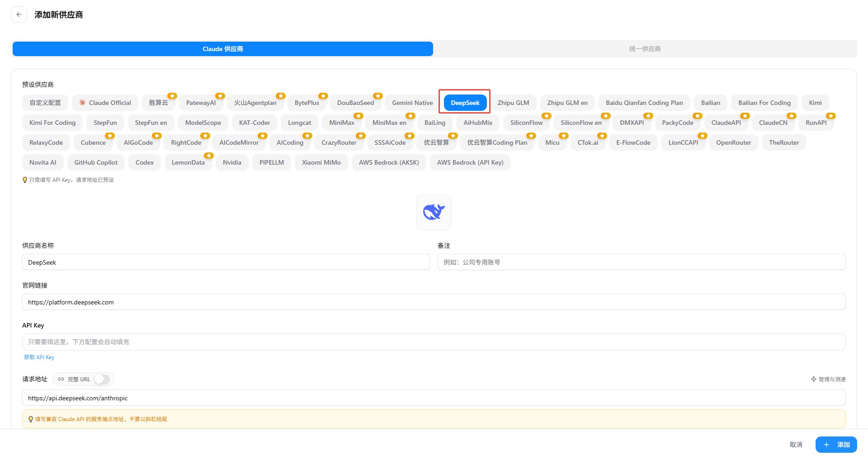Choose the KAT-Coder preset
Image resolution: width=868 pixels, height=460 pixels.
(255, 123)
